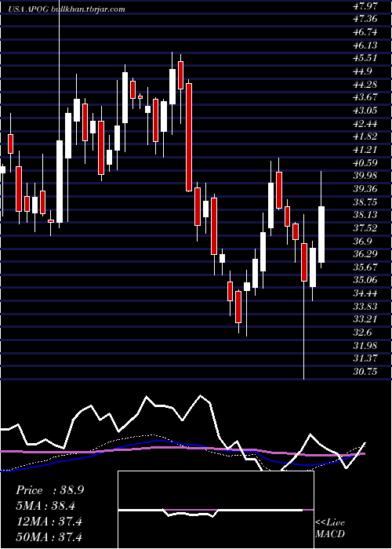Click the 43.67 price axis label
This screenshot has height=549, width=392.
tap(366, 97)
